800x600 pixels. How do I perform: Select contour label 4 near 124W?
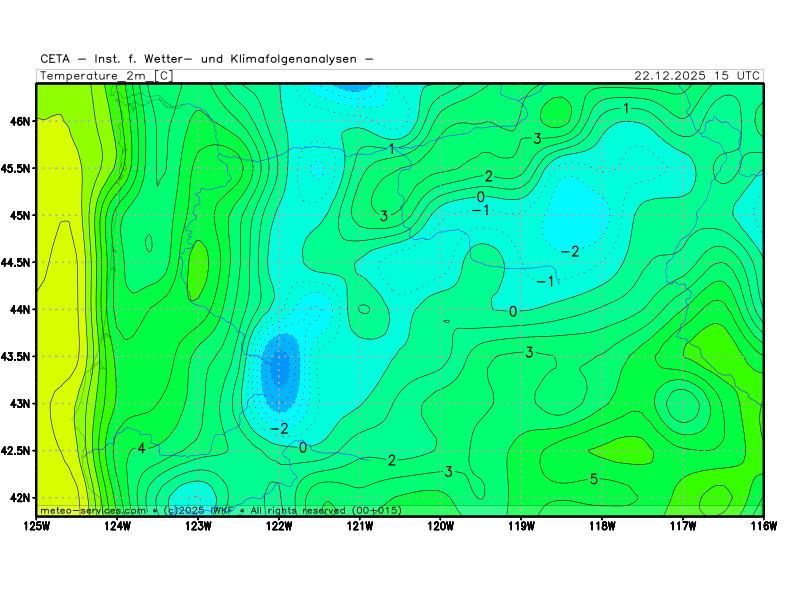[x=141, y=448]
